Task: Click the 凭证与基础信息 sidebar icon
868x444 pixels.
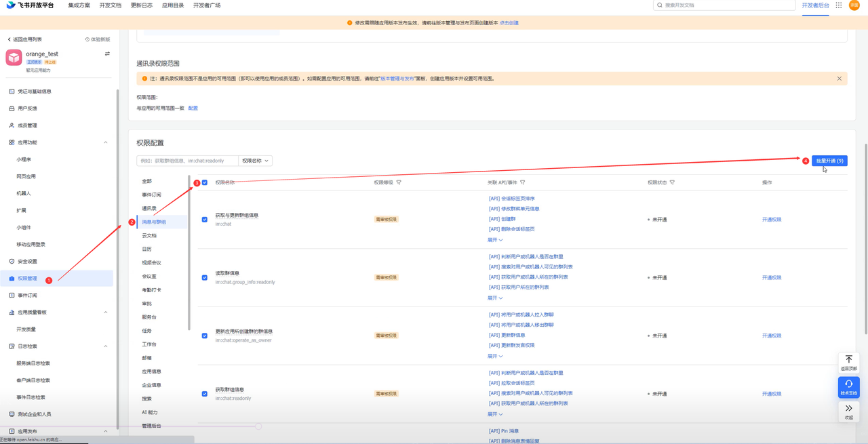Action: [x=12, y=92]
